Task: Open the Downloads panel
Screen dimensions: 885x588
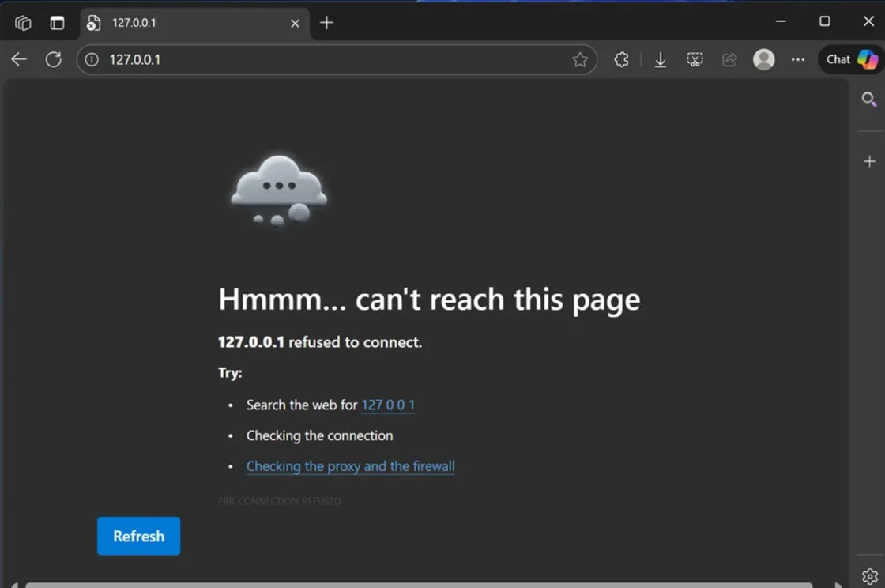Action: coord(660,59)
